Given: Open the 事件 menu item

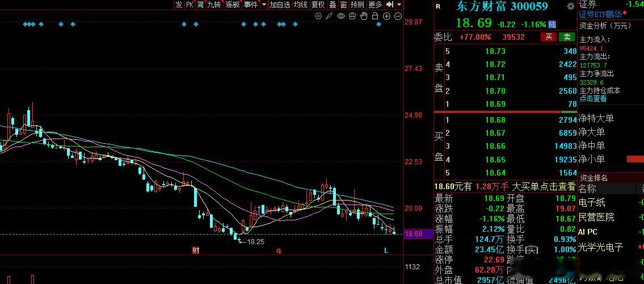Looking at the screenshot, I should (x=251, y=5).
